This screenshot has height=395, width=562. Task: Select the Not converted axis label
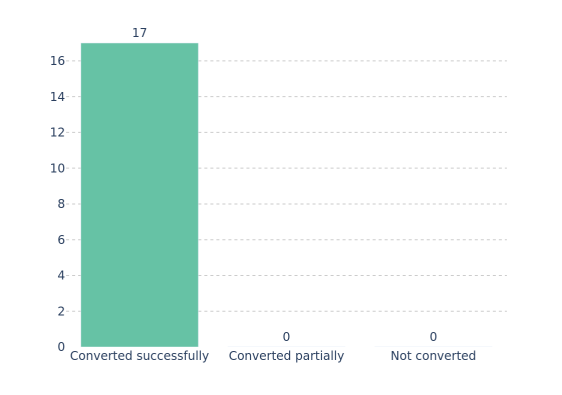point(433,356)
